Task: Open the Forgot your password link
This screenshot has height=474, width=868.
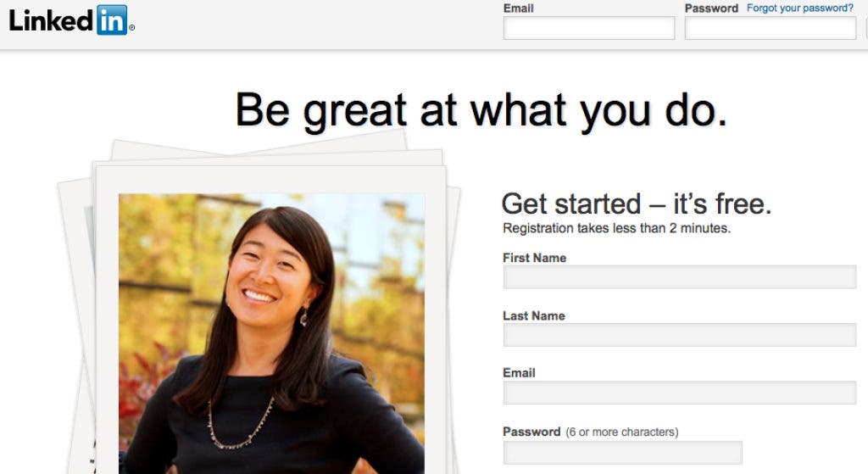Action: (x=800, y=8)
